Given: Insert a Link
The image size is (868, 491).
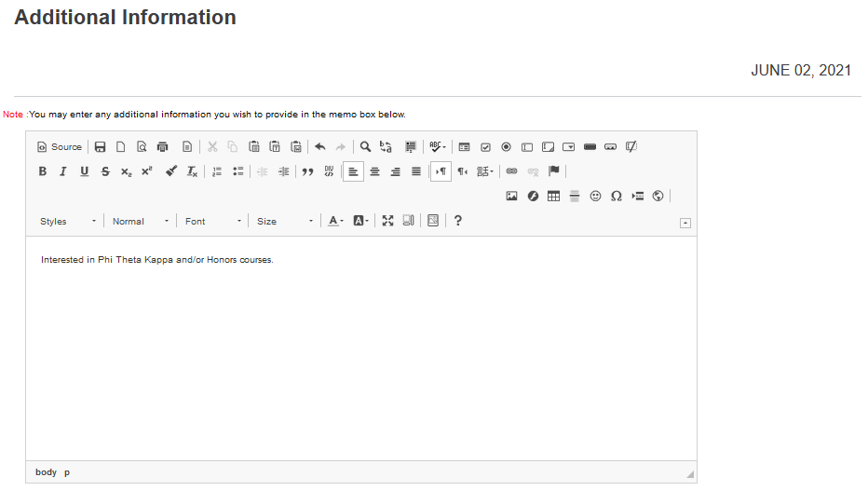Looking at the screenshot, I should (511, 171).
